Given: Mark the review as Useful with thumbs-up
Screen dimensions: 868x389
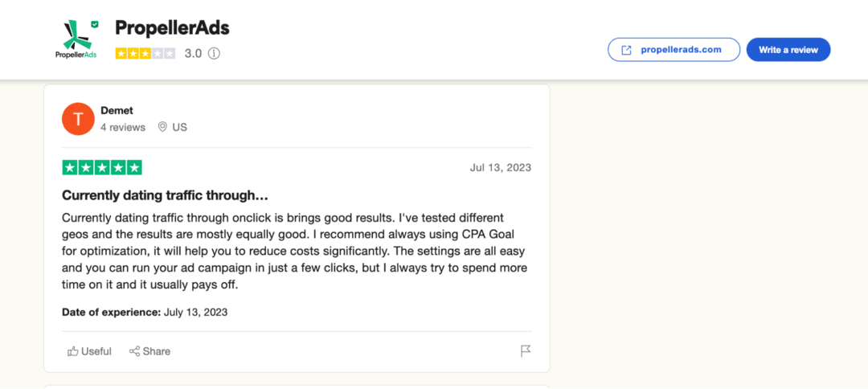Looking at the screenshot, I should pos(90,351).
